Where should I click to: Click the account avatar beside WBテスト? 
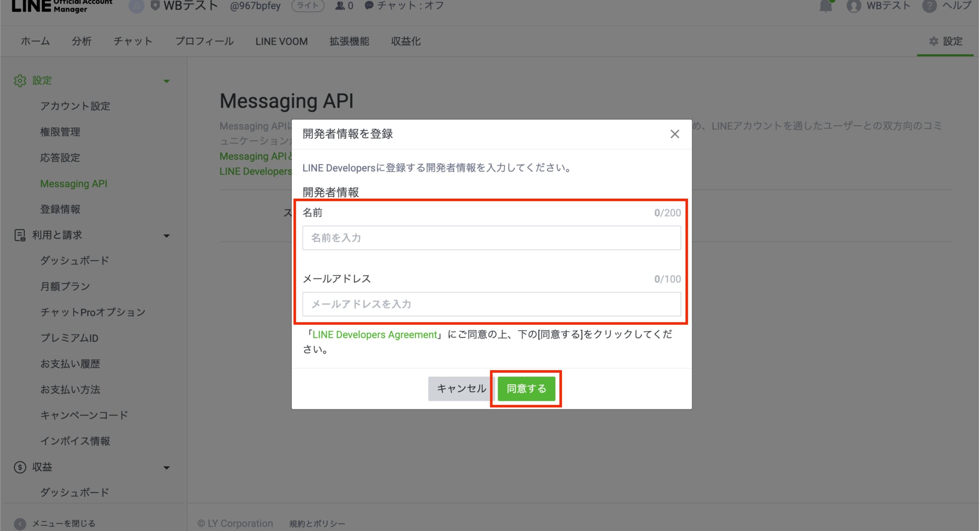[853, 7]
